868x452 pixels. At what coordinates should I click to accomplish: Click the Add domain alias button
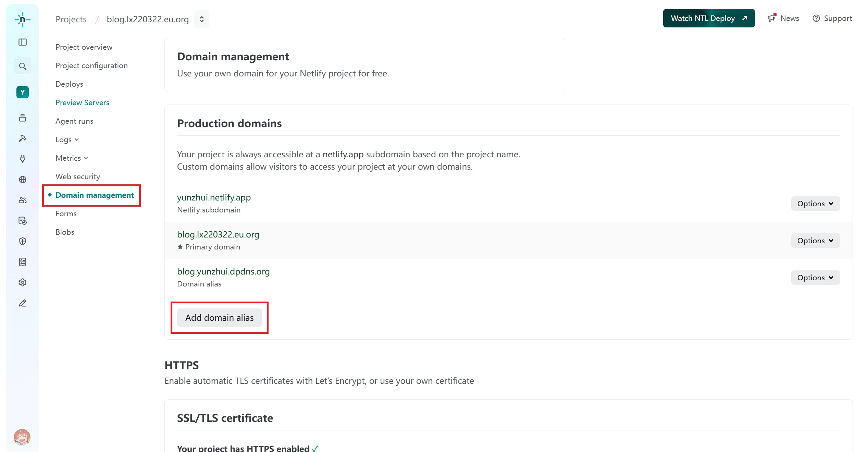point(219,318)
